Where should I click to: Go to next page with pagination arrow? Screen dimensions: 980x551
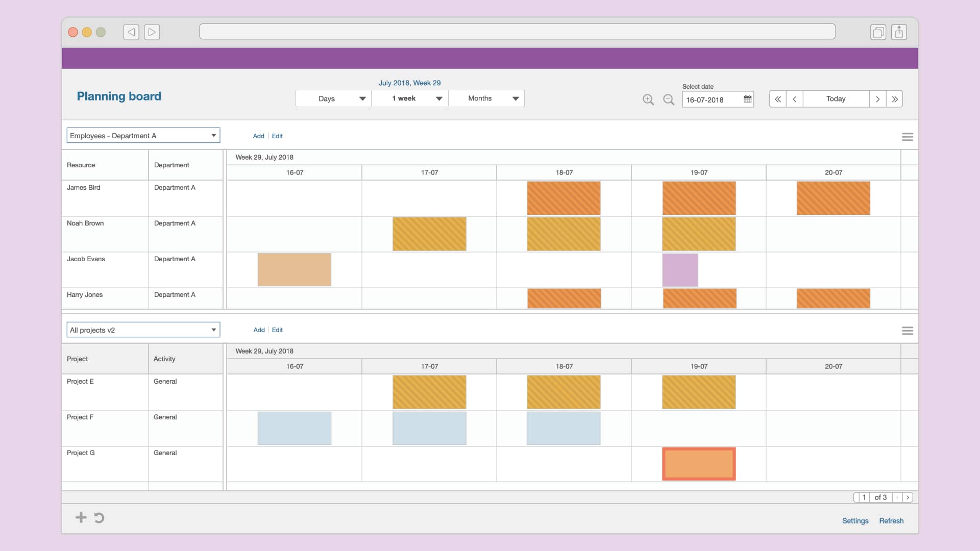click(909, 497)
